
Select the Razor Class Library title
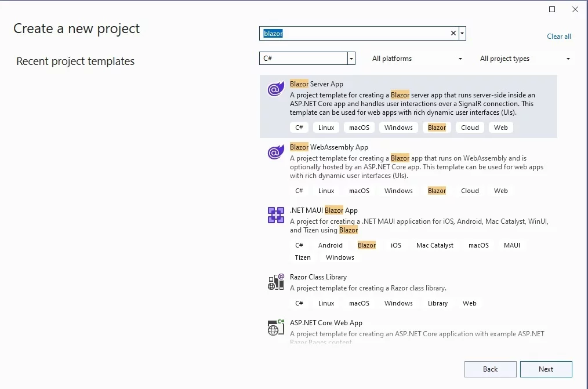coord(318,277)
